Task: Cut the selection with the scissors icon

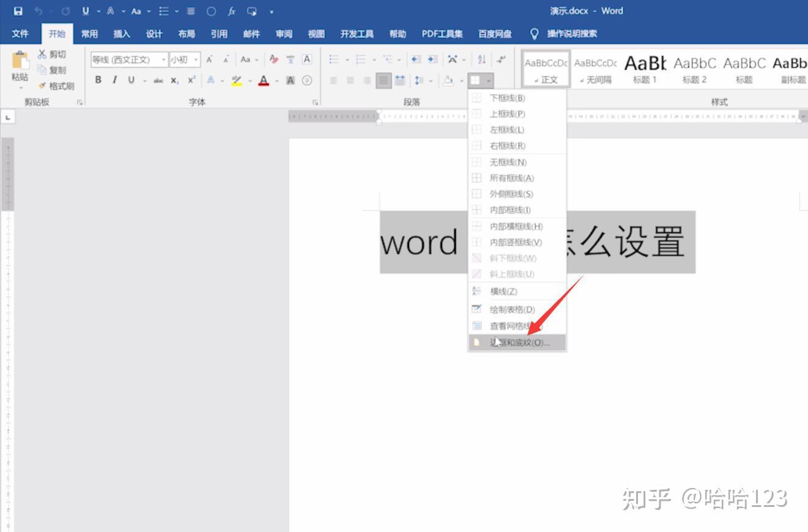Action: point(43,54)
